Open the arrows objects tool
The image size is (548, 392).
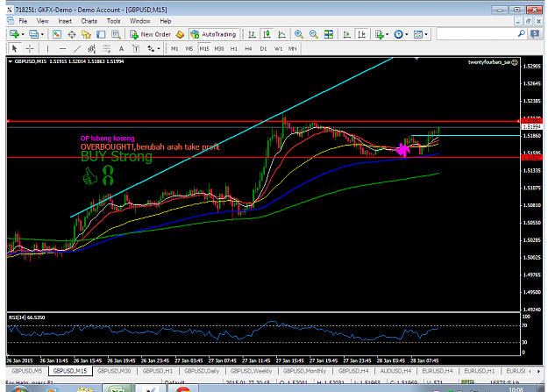[x=151, y=49]
